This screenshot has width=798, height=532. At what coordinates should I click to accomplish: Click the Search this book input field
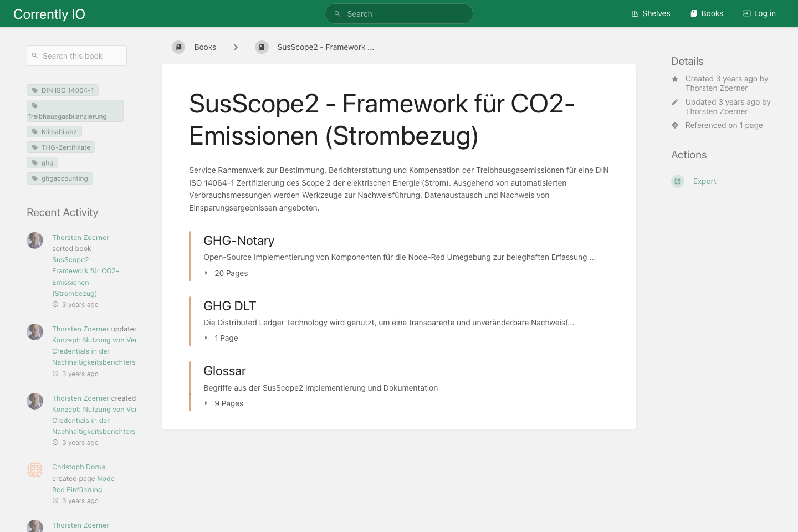[76, 55]
